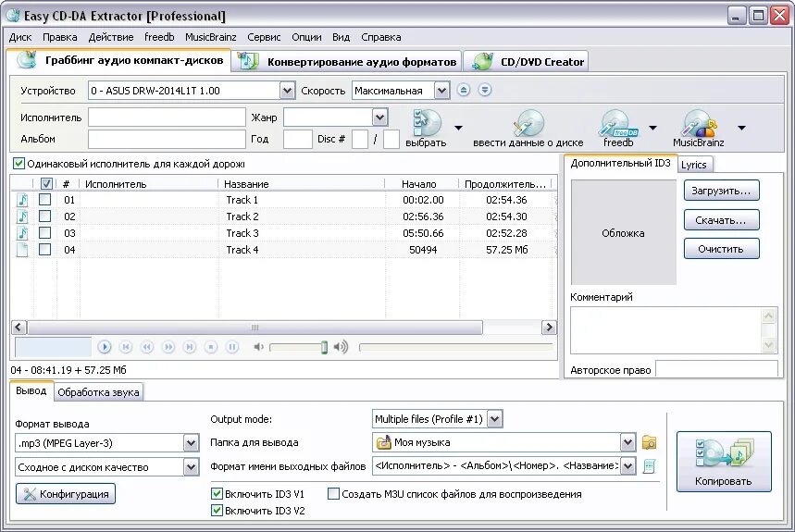The width and height of the screenshot is (795, 532).
Task: Click the loud speaker volume icon
Action: click(341, 347)
